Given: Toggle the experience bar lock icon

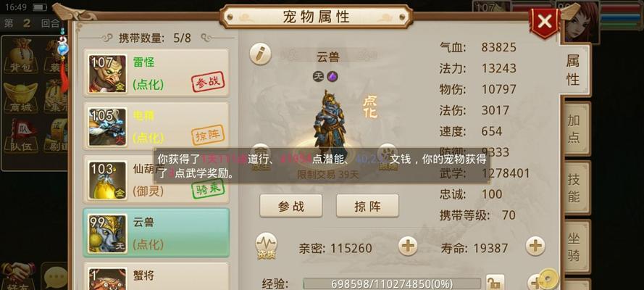Looking at the screenshot, I should 495,283.
